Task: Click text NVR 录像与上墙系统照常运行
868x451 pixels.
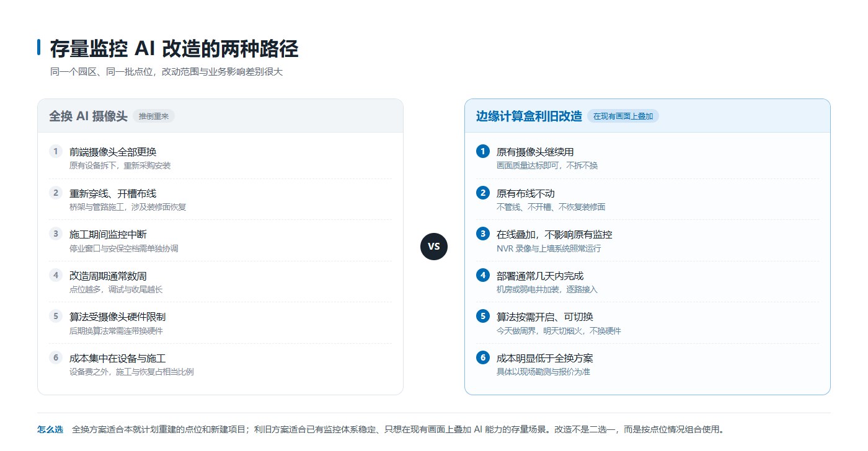Action: (549, 248)
